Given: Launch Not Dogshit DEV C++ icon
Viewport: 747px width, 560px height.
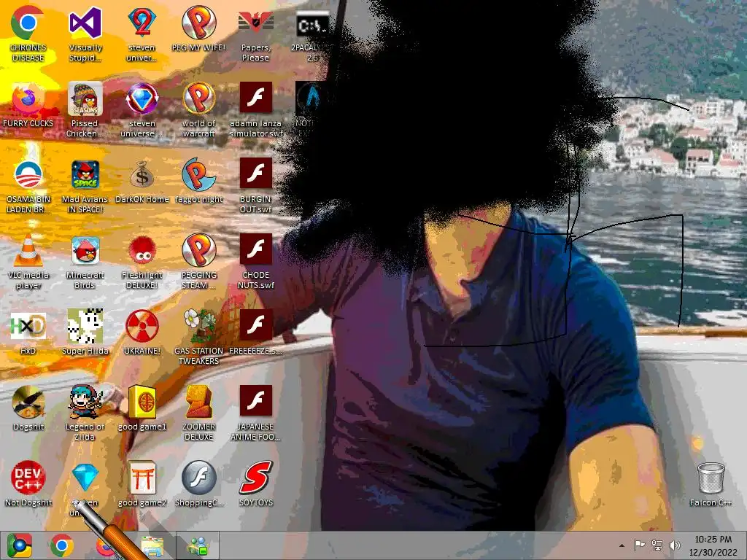Looking at the screenshot, I should tap(28, 478).
